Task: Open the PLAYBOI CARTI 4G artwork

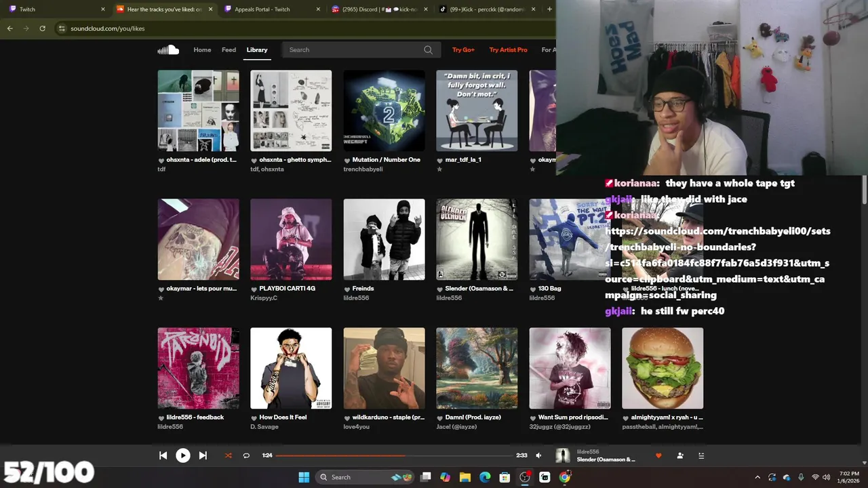Action: 291,239
